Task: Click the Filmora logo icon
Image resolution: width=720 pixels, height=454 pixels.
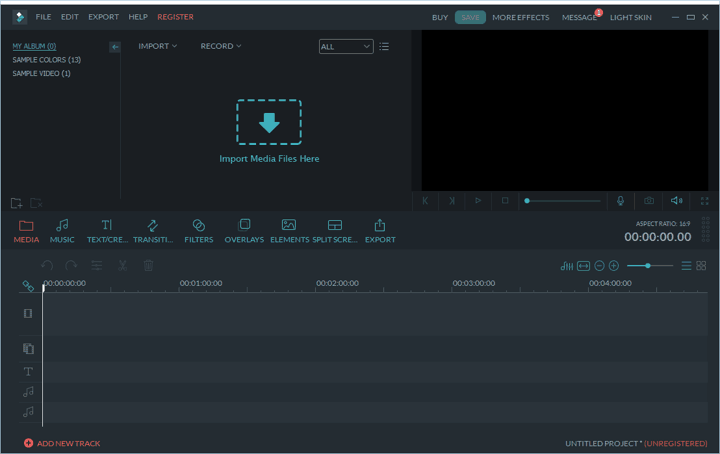Action: [20, 17]
